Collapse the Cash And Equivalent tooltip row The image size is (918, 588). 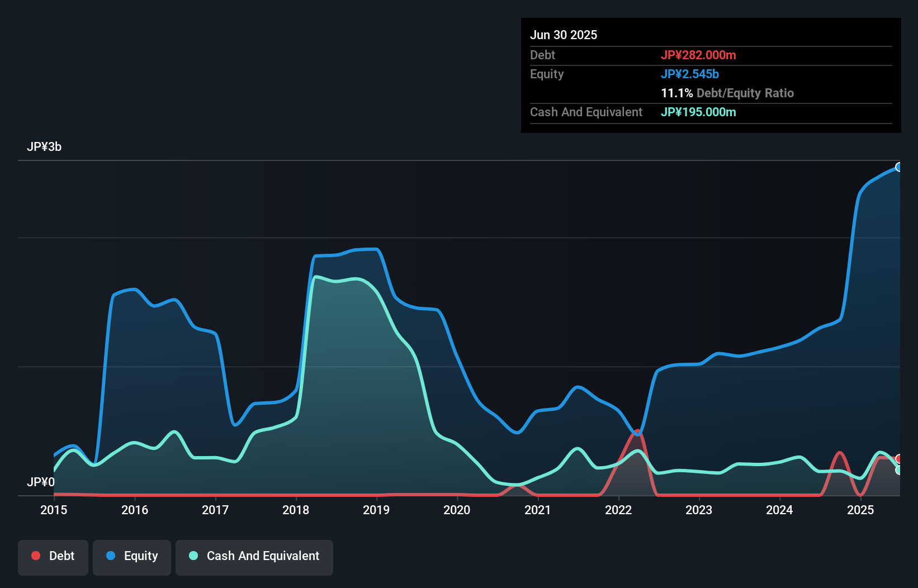coord(585,112)
